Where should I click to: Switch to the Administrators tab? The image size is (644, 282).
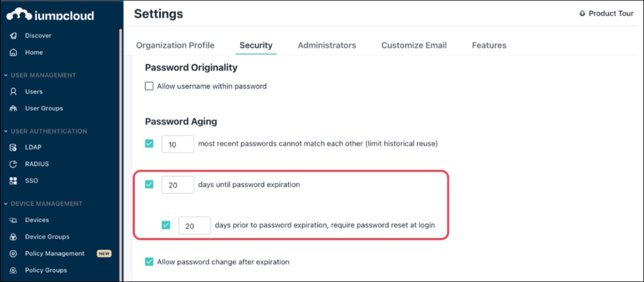tap(326, 45)
